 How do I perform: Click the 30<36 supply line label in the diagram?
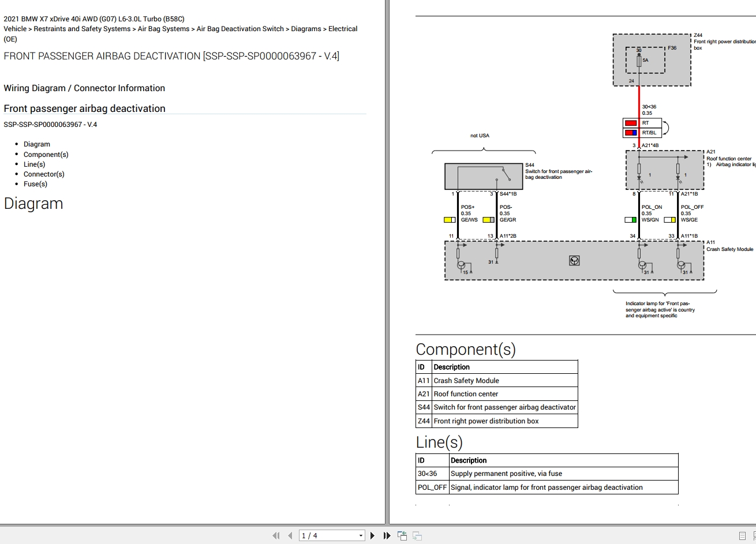click(x=649, y=107)
